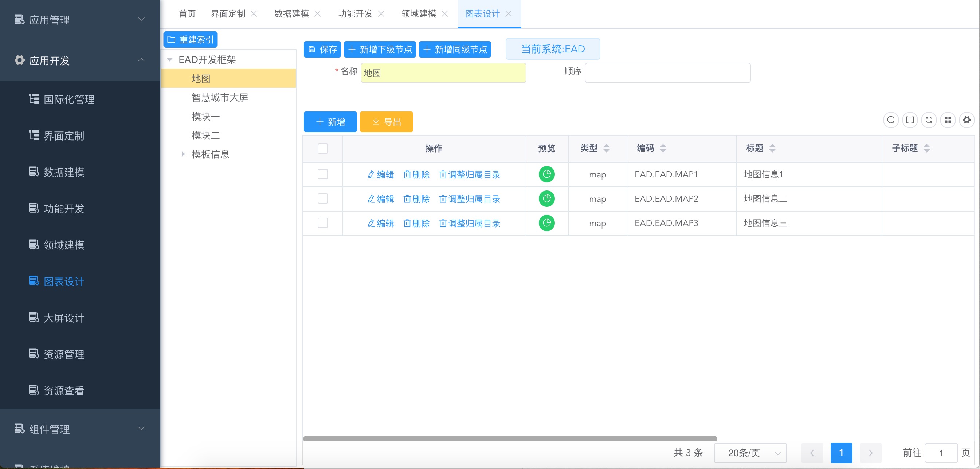Click the 界面定制 sidebar icon
The image size is (980, 469).
coord(34,135)
